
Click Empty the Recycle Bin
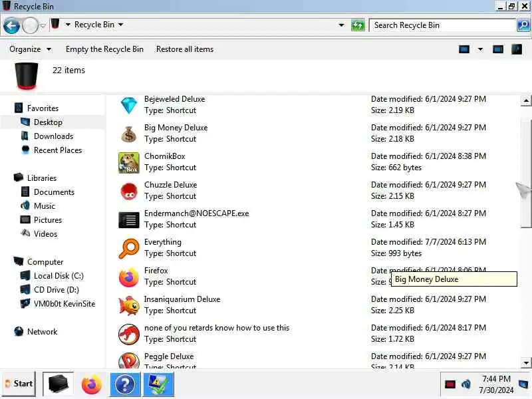point(104,49)
